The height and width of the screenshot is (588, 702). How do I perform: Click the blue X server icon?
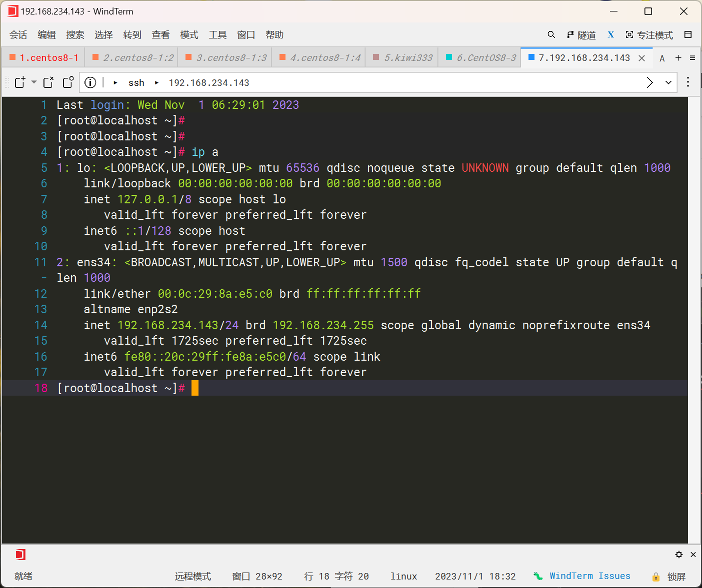(610, 34)
